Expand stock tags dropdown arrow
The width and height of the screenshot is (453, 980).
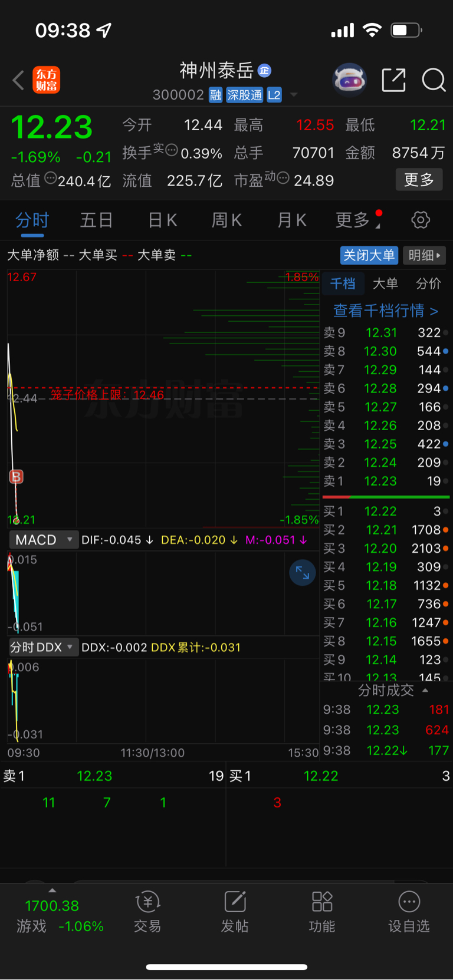click(x=294, y=95)
